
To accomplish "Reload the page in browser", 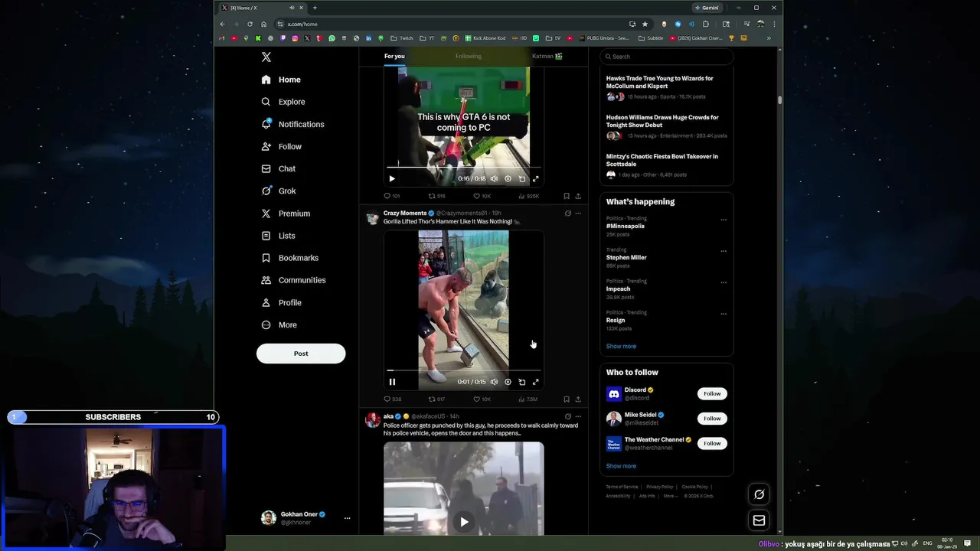I will (x=250, y=24).
